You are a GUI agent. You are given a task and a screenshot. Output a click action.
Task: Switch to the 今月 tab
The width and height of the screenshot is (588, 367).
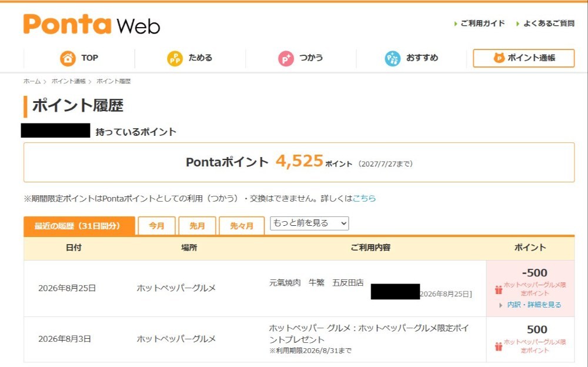(x=156, y=226)
